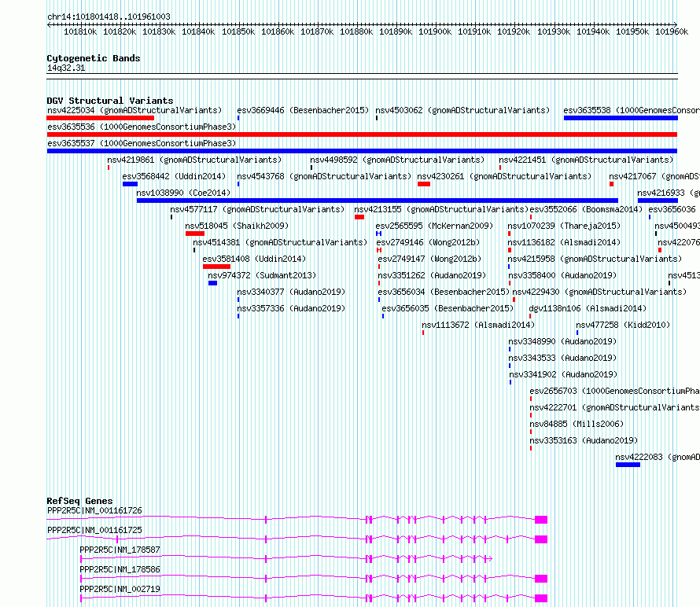Click the DGV Structural Variants track title

pyautogui.click(x=110, y=101)
